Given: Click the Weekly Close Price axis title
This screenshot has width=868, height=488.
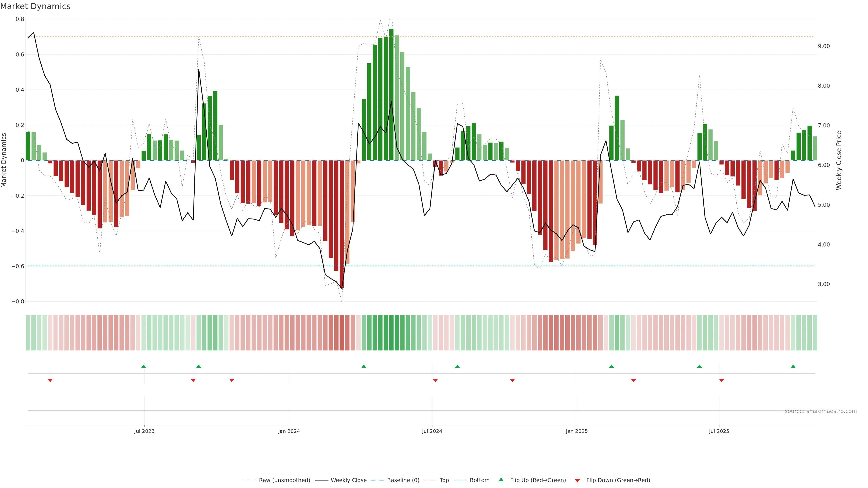Looking at the screenshot, I should [839, 160].
